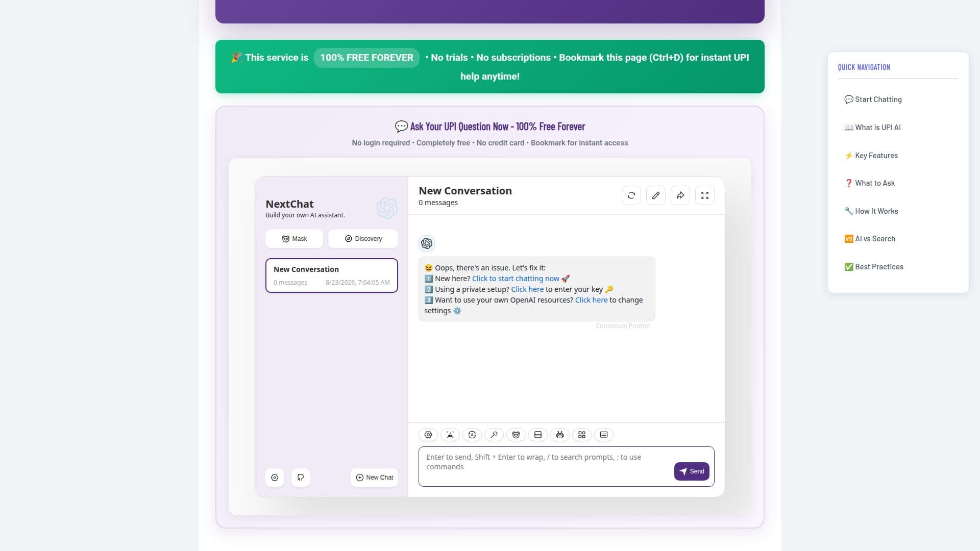980x551 pixels.
Task: Open chat settings gear in message toolbar
Action: [428, 435]
